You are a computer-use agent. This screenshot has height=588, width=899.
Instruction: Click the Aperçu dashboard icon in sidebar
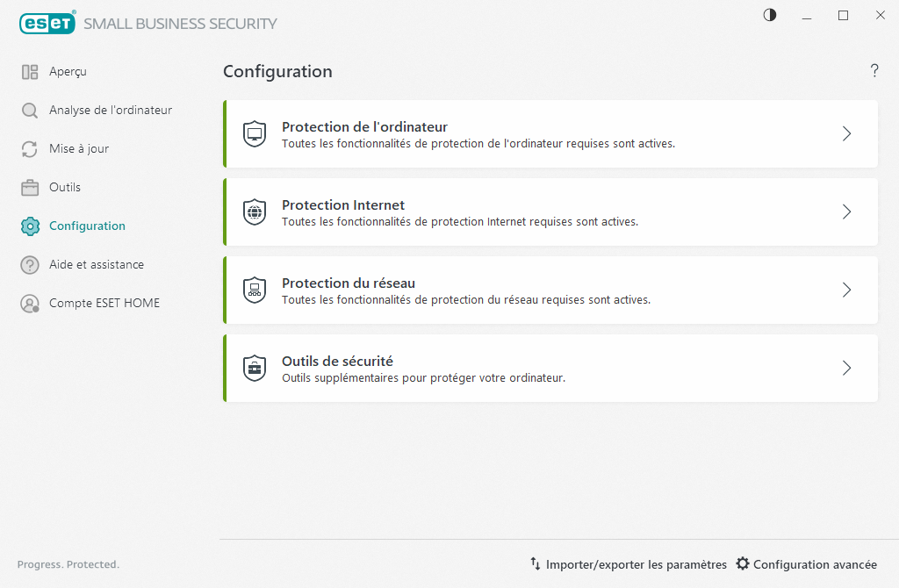pos(30,72)
